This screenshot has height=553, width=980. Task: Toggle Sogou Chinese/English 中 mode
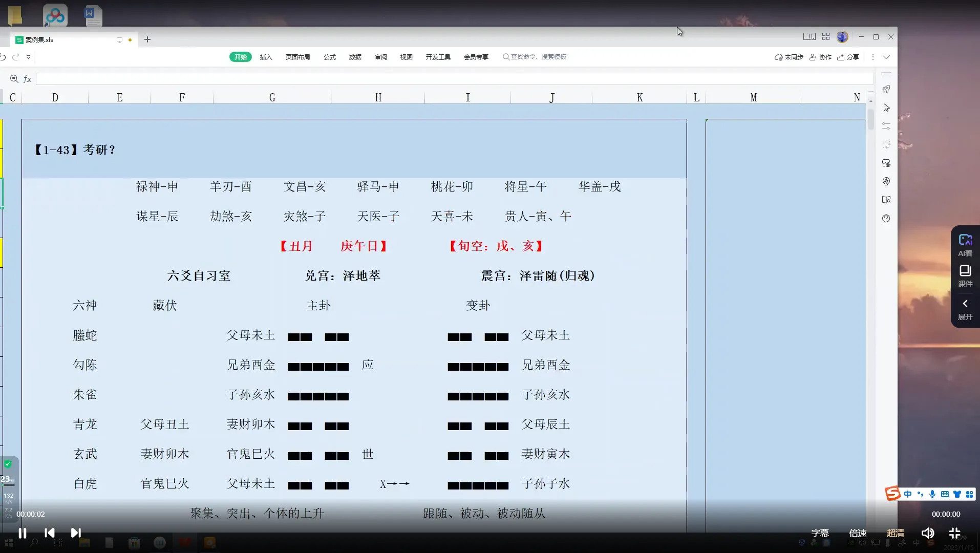pos(908,494)
